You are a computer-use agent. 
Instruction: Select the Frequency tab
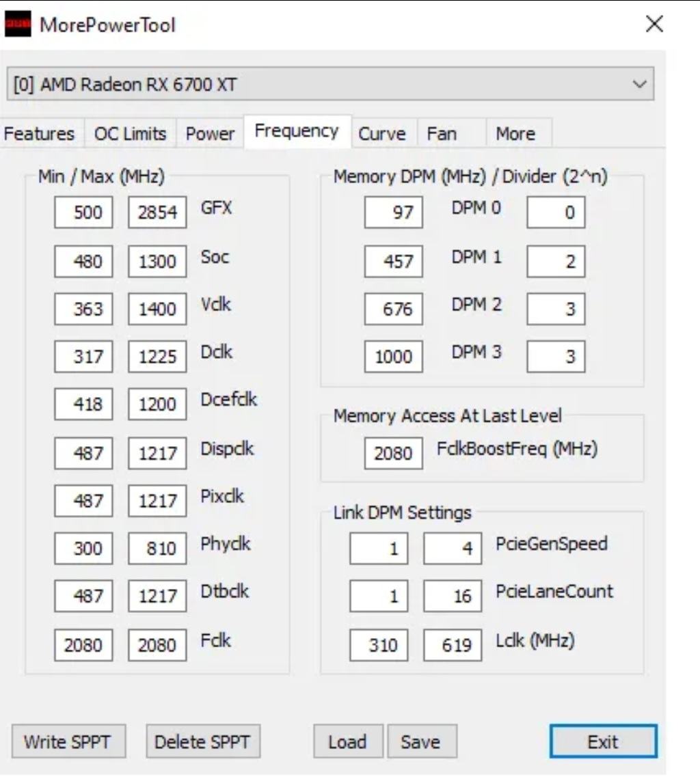tap(297, 131)
